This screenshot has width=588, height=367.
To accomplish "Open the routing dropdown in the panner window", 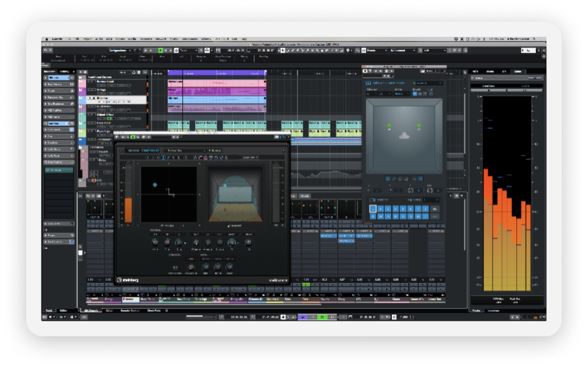I will click(428, 83).
